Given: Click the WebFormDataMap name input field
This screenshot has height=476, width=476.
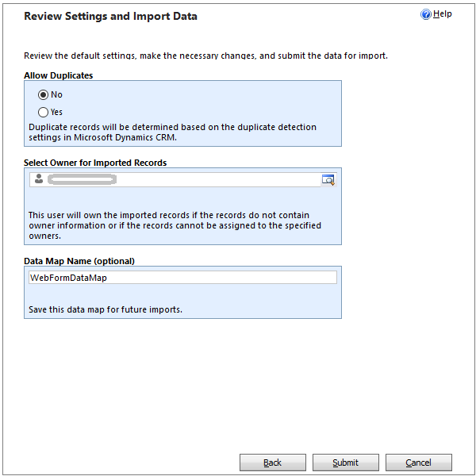Looking at the screenshot, I should click(182, 278).
